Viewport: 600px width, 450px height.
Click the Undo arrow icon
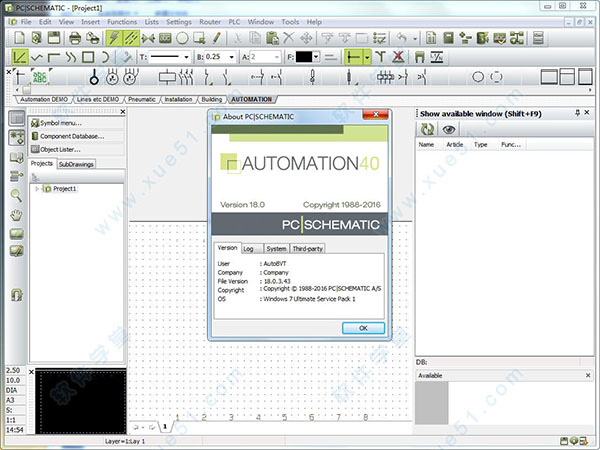coord(401,38)
